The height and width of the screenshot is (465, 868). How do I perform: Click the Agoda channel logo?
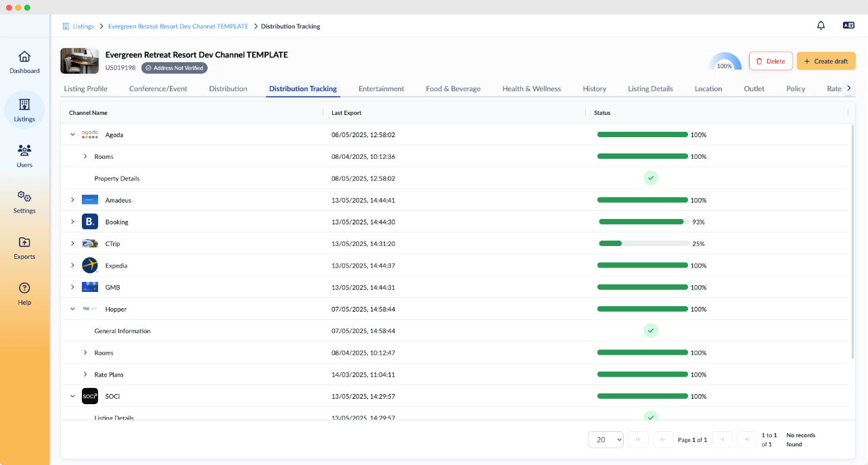pos(90,134)
